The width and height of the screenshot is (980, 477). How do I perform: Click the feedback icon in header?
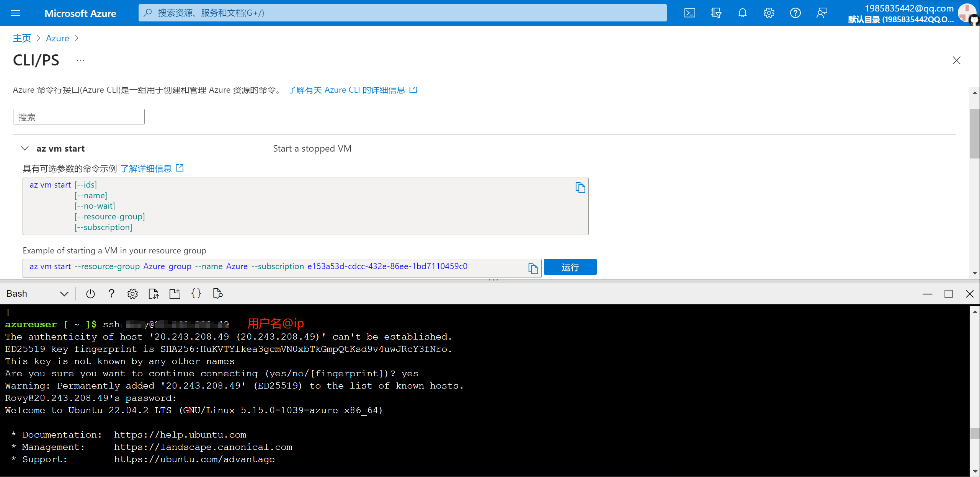pos(822,13)
